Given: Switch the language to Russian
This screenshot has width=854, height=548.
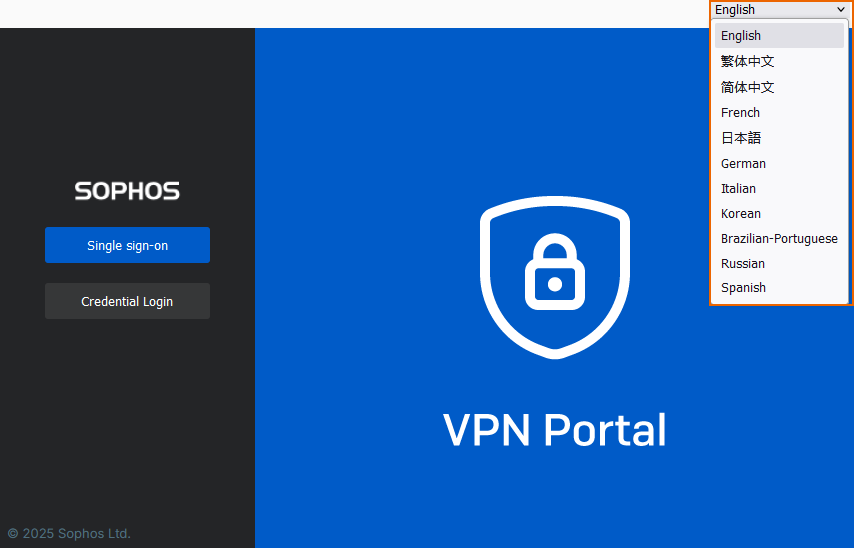Looking at the screenshot, I should coord(743,264).
